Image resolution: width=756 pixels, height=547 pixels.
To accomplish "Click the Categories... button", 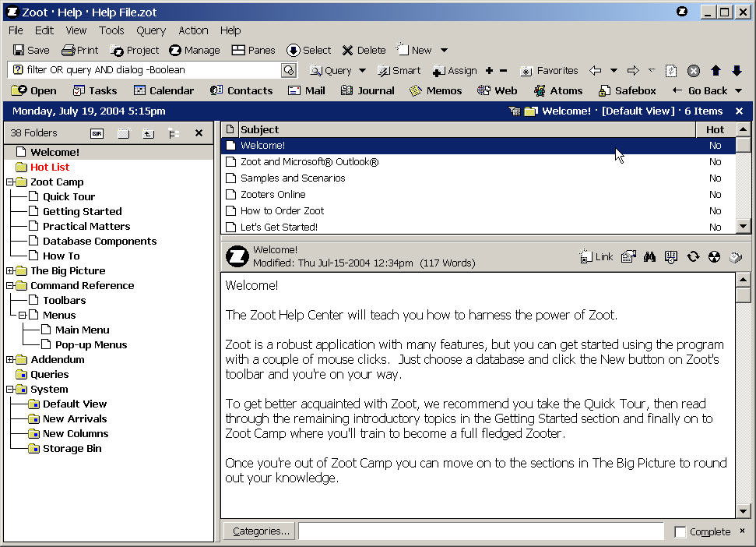I will tap(261, 531).
